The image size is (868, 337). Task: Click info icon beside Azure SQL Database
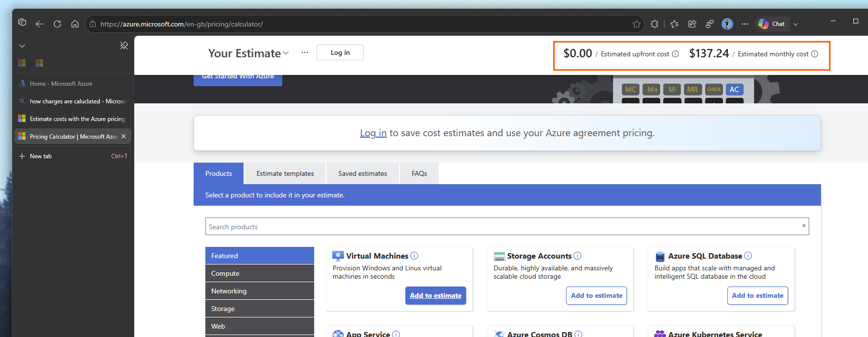pos(748,256)
